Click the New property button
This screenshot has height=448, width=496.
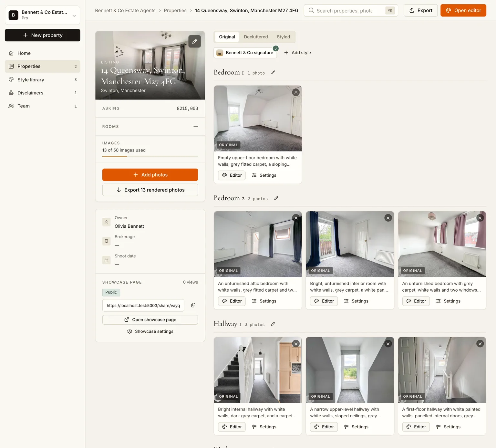[x=42, y=35]
